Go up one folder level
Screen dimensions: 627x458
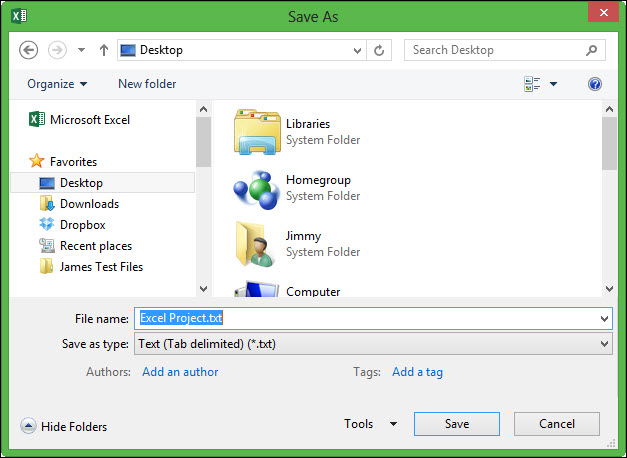[x=103, y=50]
